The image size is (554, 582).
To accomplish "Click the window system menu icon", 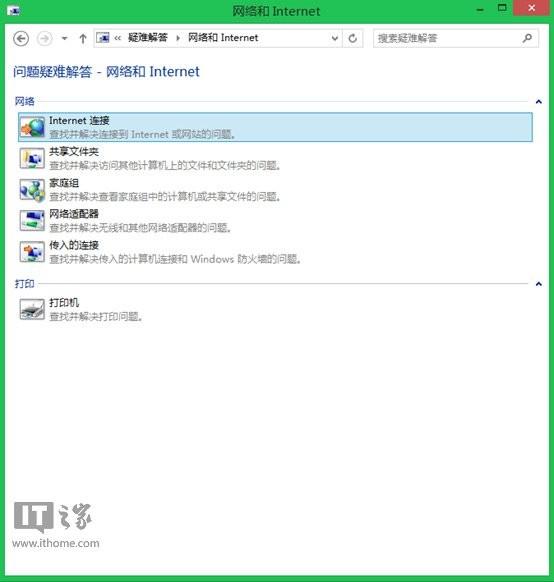I will point(14,11).
